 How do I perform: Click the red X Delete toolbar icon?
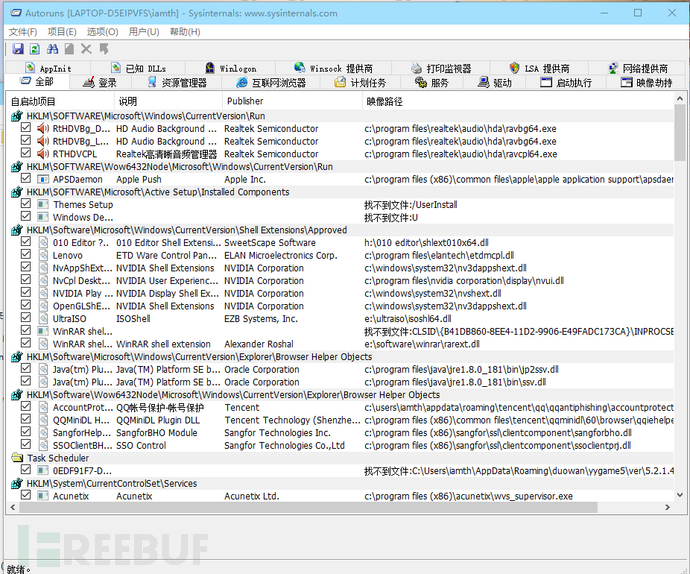click(x=86, y=49)
